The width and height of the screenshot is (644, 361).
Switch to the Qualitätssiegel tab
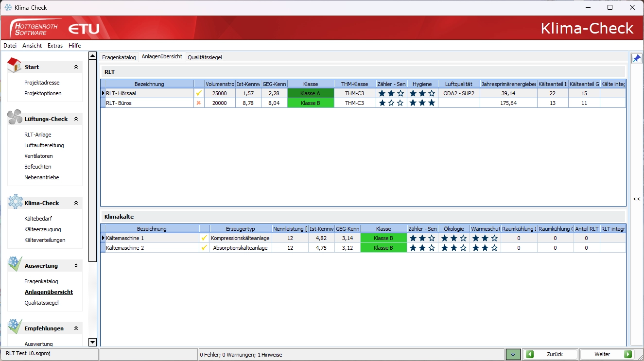point(205,57)
